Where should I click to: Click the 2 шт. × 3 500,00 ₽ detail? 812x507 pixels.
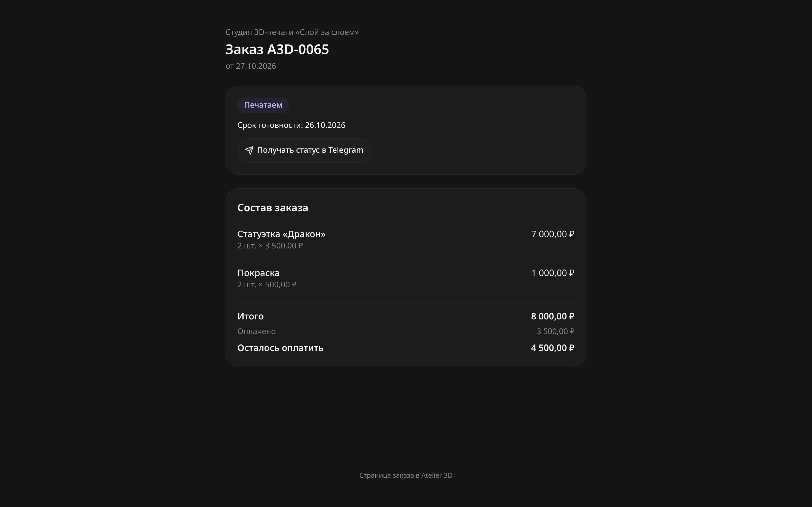[270, 246]
